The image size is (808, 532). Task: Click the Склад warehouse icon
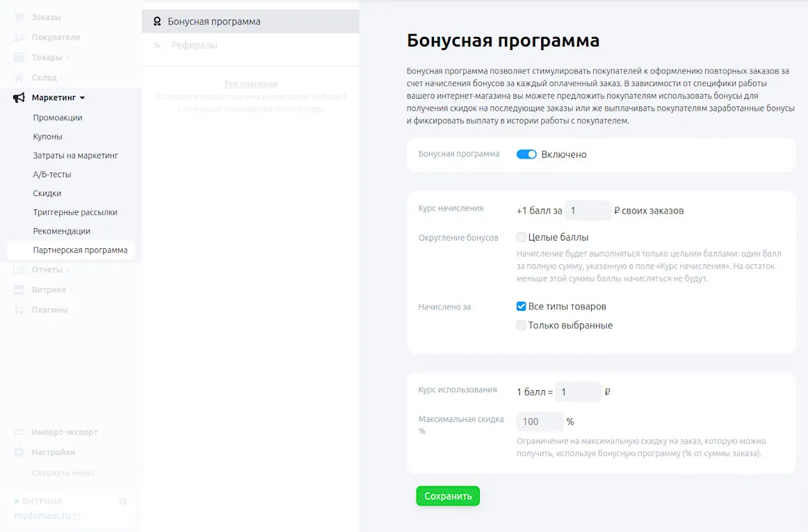(x=17, y=77)
